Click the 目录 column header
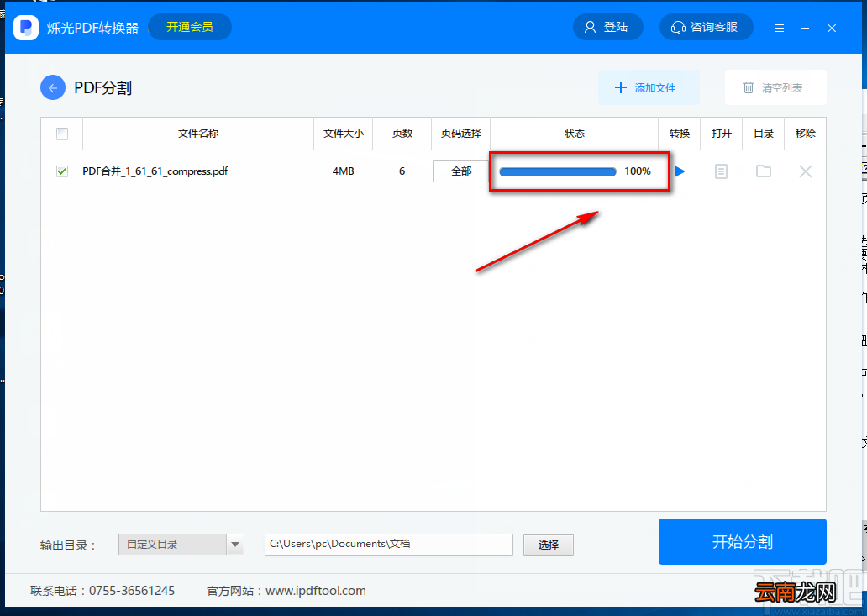 [x=764, y=134]
